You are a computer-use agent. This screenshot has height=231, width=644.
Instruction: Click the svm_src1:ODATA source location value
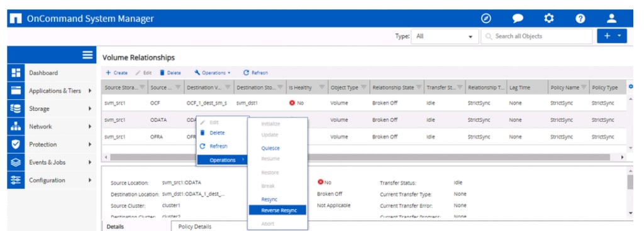pos(182,183)
